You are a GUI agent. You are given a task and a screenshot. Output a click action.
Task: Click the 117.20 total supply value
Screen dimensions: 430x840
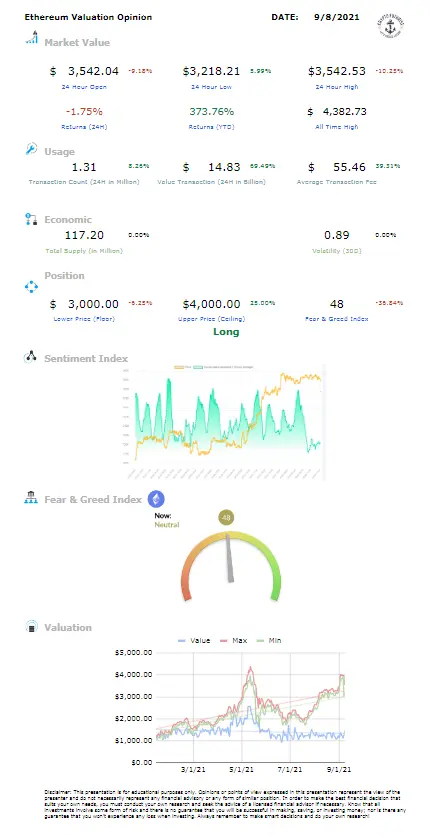pyautogui.click(x=84, y=235)
